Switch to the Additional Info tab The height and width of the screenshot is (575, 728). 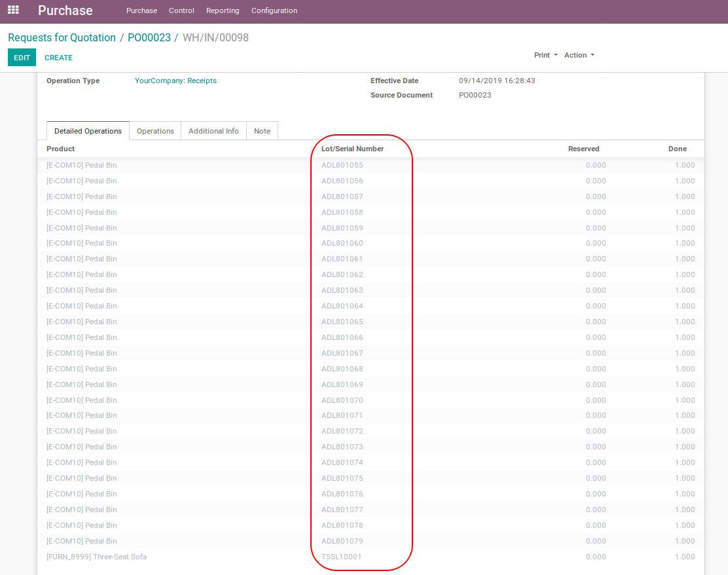pos(213,131)
